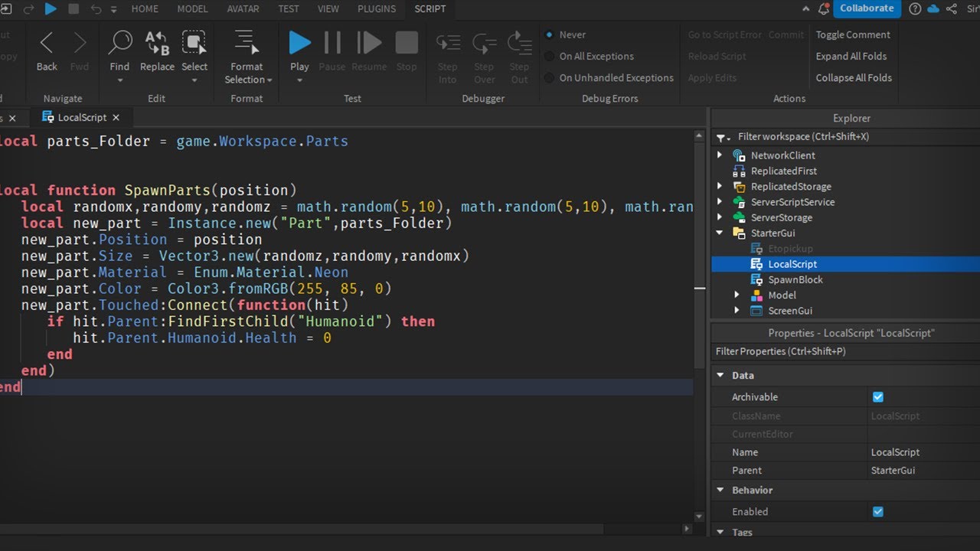Click the ReplicatedStorage service icon
Image resolution: width=980 pixels, height=551 pixels.
739,187
